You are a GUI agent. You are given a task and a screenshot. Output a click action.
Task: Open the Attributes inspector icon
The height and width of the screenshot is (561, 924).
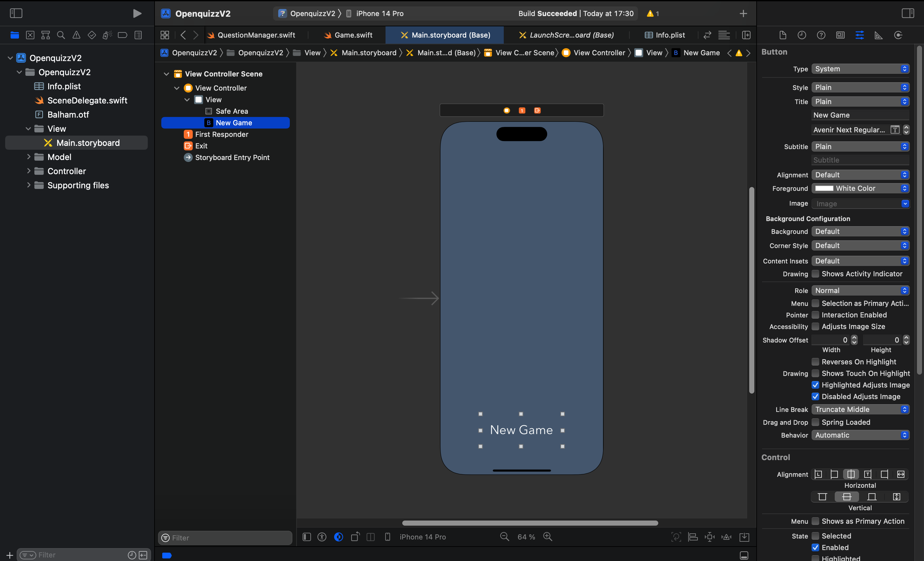[859, 35]
